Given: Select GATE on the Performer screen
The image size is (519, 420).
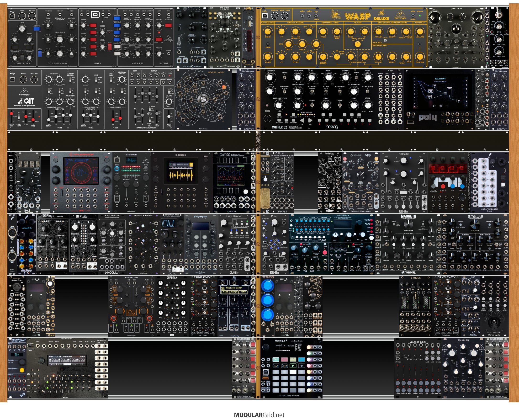Looking at the screenshot, I should pyautogui.click(x=53, y=364).
